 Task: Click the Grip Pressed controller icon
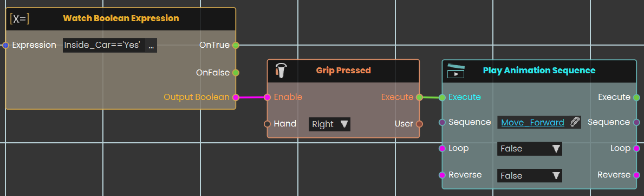(281, 71)
